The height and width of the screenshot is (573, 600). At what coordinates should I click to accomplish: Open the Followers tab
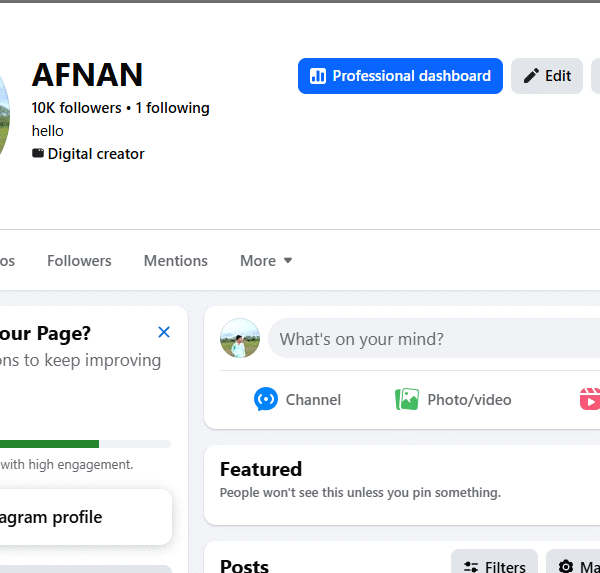(79, 261)
